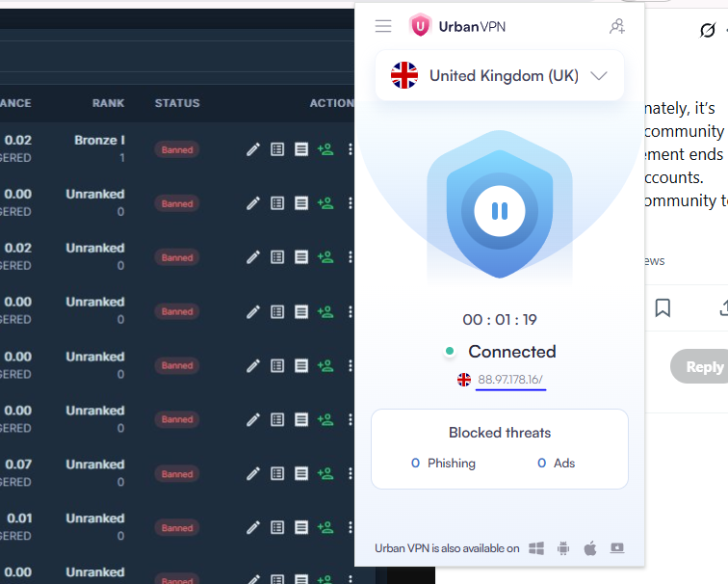Click the Banned badge in Bronze I row
The width and height of the screenshot is (728, 584).
click(177, 149)
